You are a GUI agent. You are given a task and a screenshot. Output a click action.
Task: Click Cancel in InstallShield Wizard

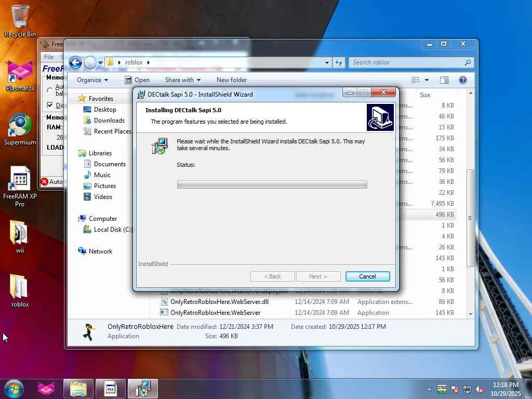[x=367, y=276]
